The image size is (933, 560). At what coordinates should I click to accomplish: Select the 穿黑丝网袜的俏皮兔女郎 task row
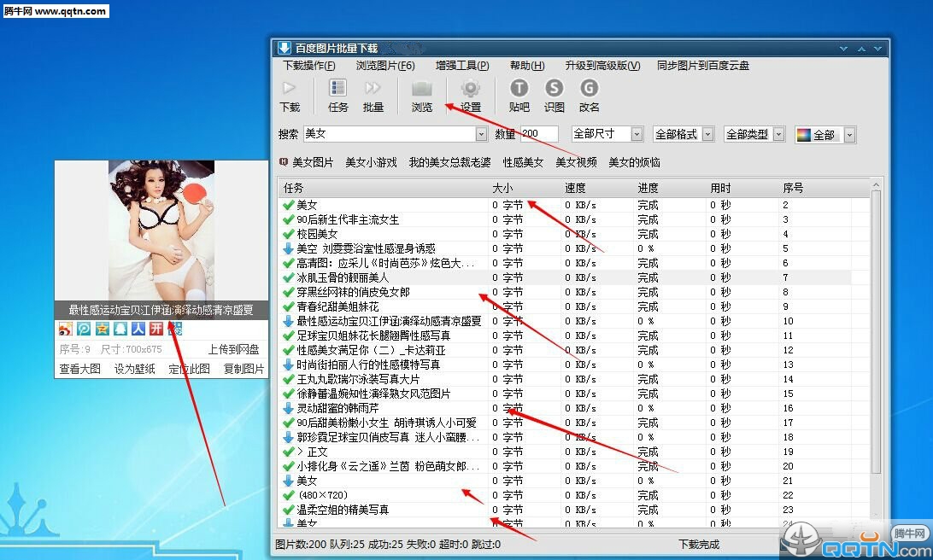pyautogui.click(x=566, y=293)
